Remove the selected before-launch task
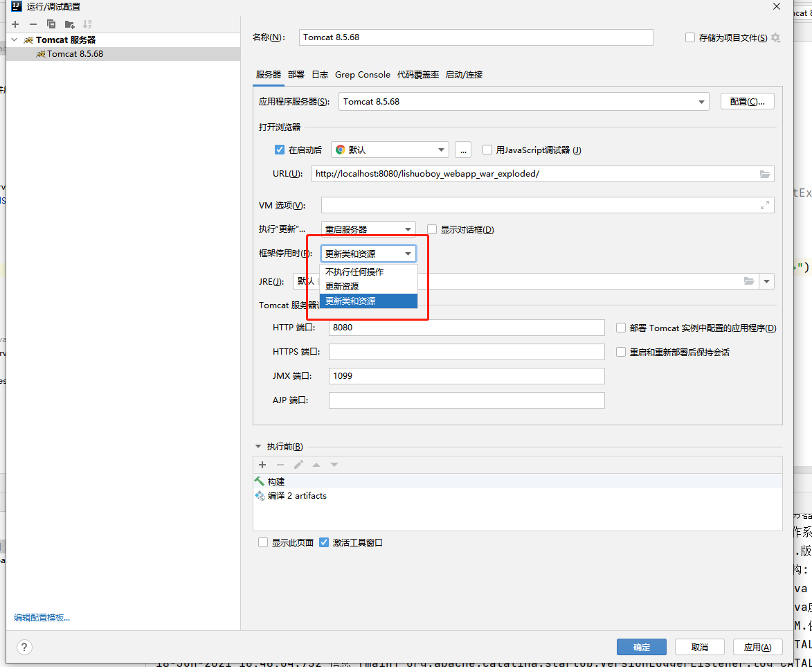Screen dimensions: 812x667 pyautogui.click(x=280, y=464)
